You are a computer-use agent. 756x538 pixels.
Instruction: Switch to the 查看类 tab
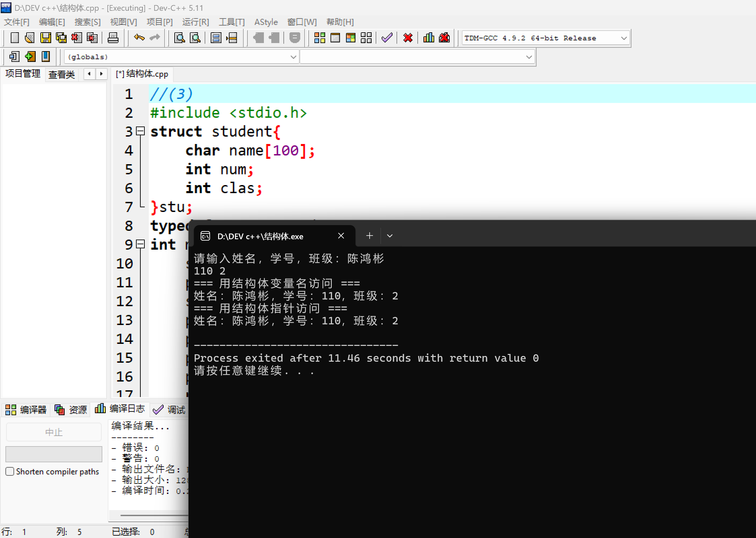(x=62, y=74)
